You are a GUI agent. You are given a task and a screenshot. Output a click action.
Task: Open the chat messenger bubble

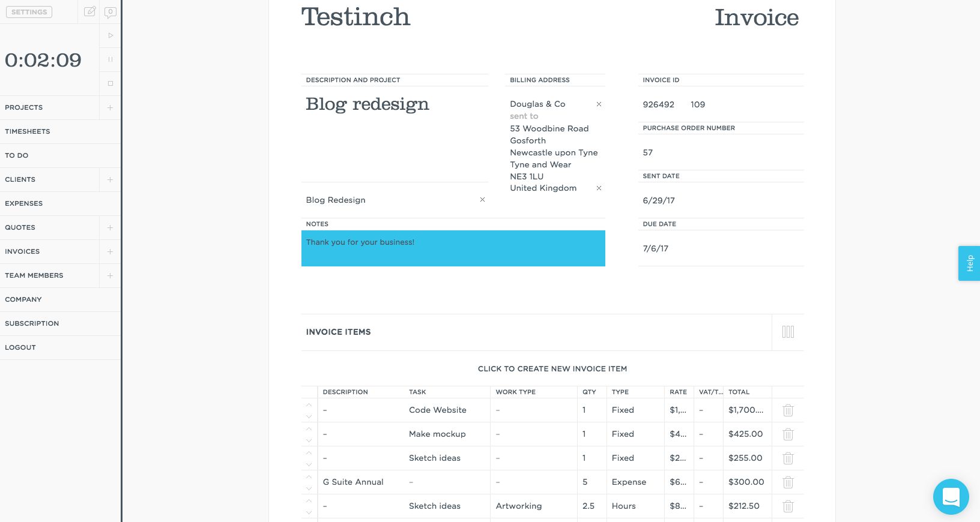(x=951, y=496)
